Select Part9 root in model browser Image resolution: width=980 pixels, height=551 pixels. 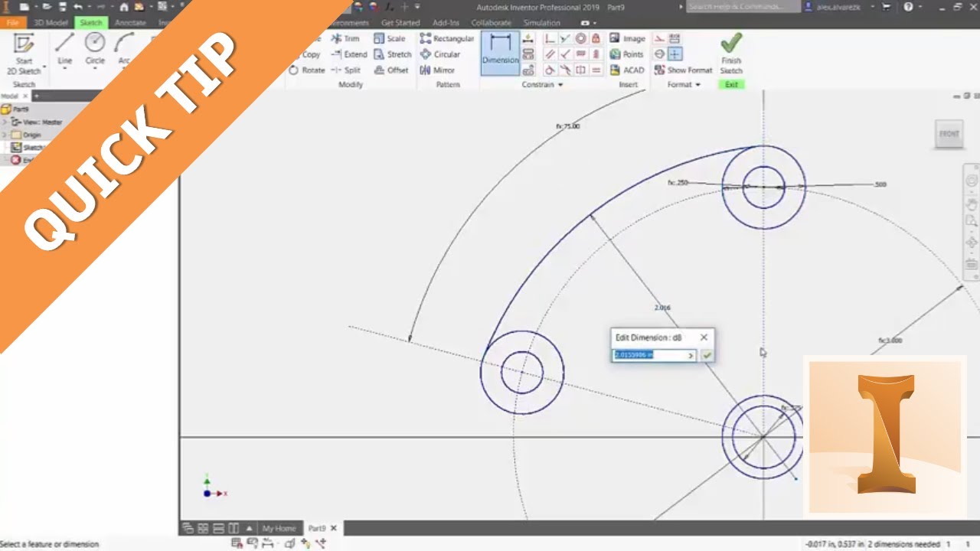[x=15, y=109]
